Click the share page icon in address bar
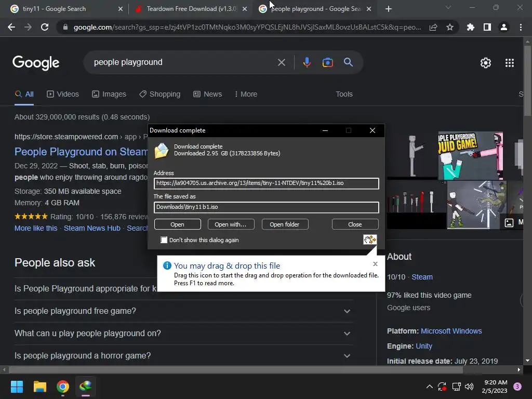532x399 pixels. click(433, 27)
